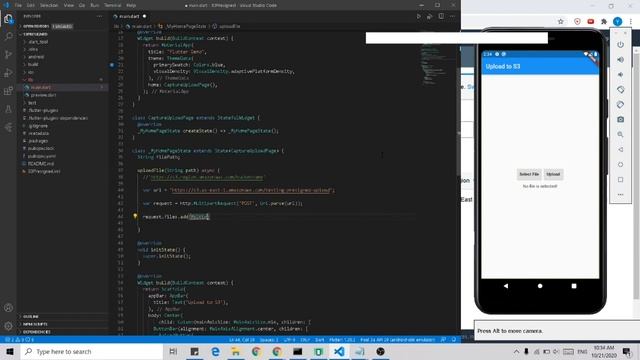This screenshot has width=640, height=360.
Task: Open the Source Control view
Action: click(8, 55)
